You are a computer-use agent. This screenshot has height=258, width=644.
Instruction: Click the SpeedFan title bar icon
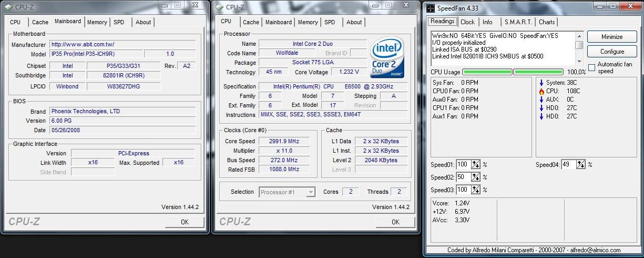click(x=431, y=8)
